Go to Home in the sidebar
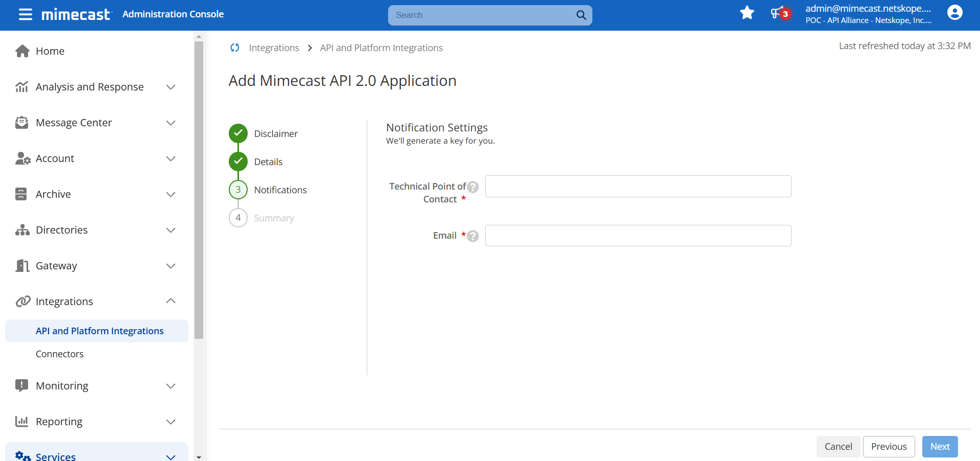This screenshot has height=461, width=980. pyautogui.click(x=50, y=51)
